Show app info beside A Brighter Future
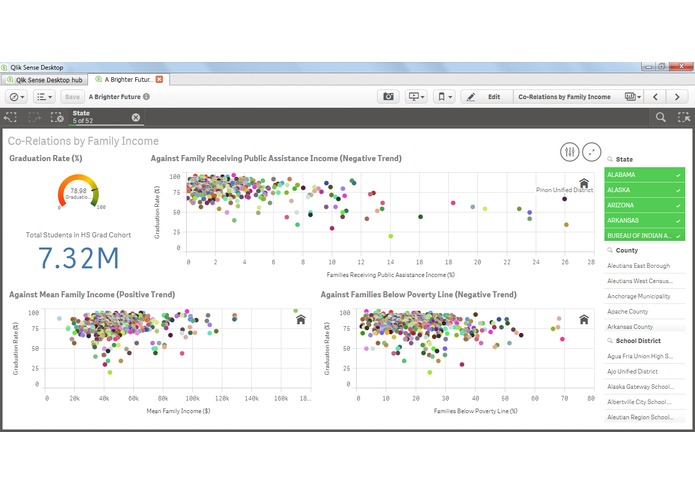 (x=146, y=97)
